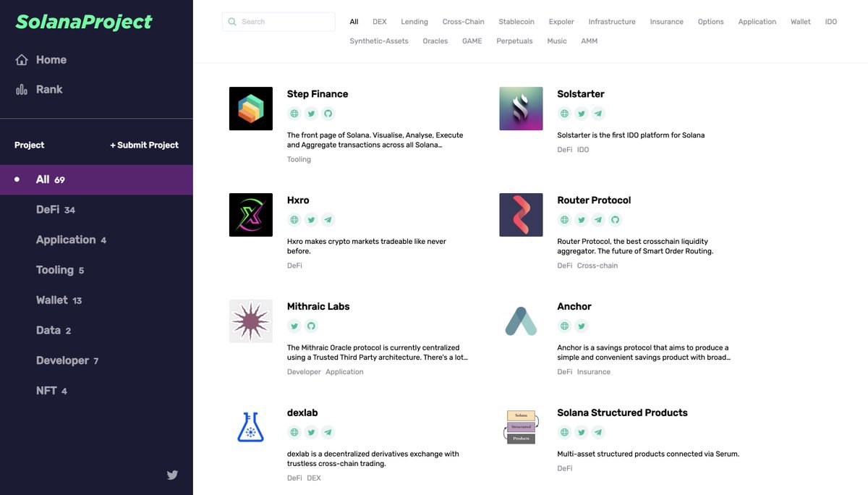The image size is (868, 495).
Task: Click the Submit Project button
Action: [145, 145]
